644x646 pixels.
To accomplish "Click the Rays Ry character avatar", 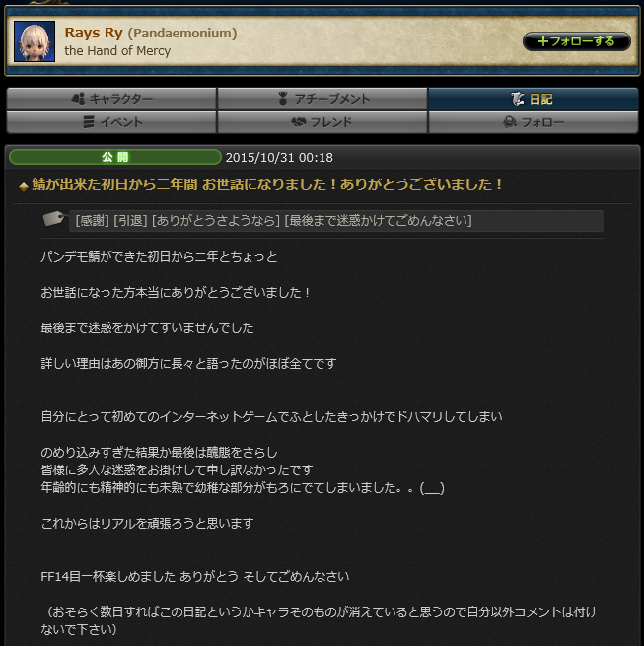I will [35, 41].
